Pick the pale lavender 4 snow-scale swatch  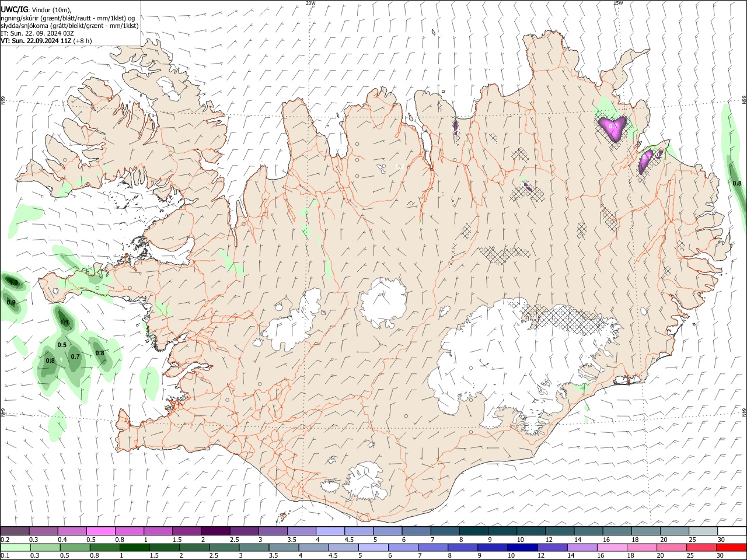tap(330, 531)
